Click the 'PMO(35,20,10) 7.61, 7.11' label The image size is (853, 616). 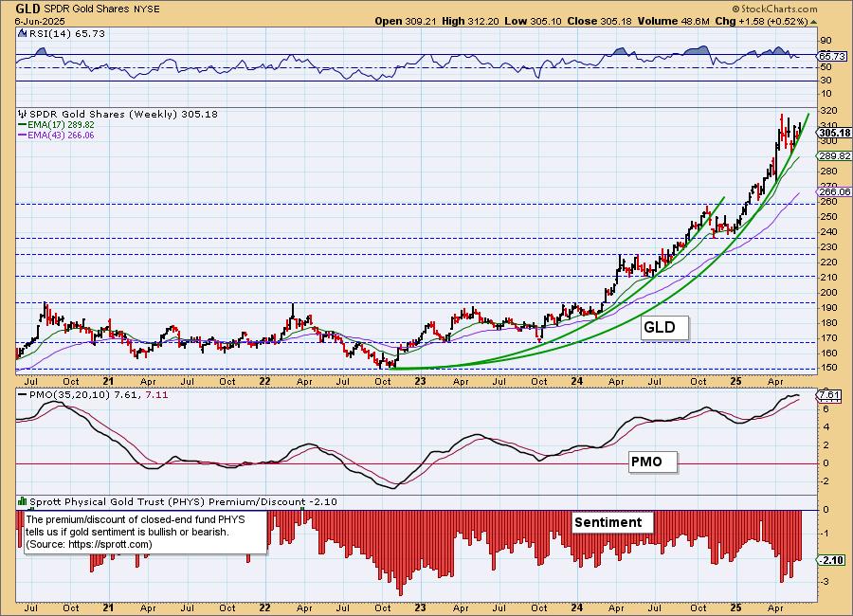click(99, 394)
